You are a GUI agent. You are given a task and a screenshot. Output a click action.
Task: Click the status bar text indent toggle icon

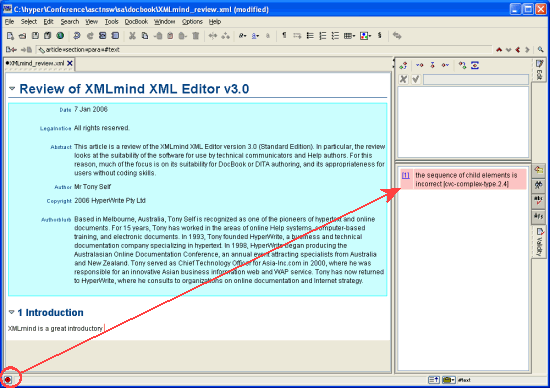pos(434,380)
